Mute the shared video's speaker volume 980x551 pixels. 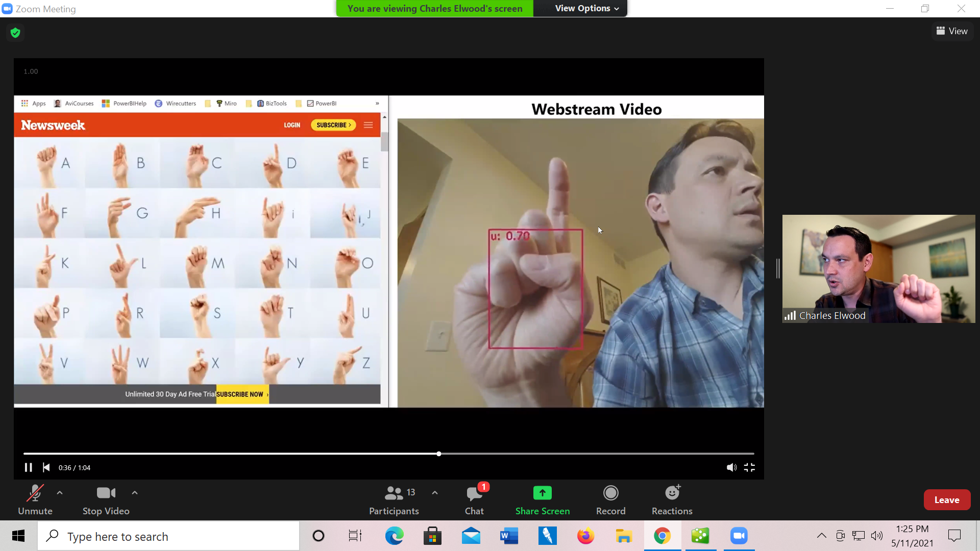pos(731,467)
